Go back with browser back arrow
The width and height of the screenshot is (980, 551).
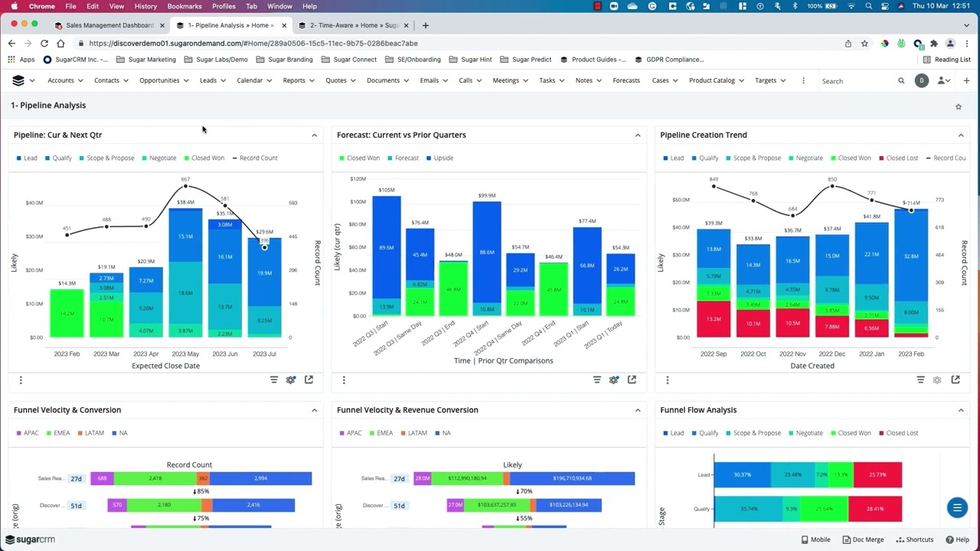[11, 44]
